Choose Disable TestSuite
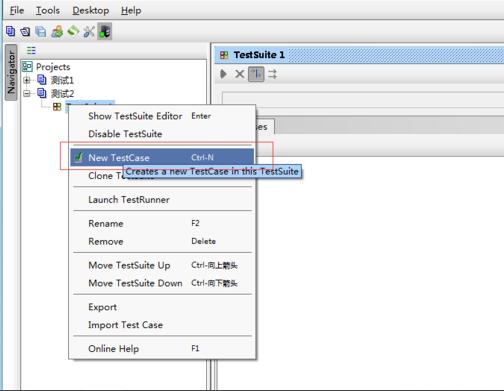Screen dimensions: 504x391 [162, 134]
